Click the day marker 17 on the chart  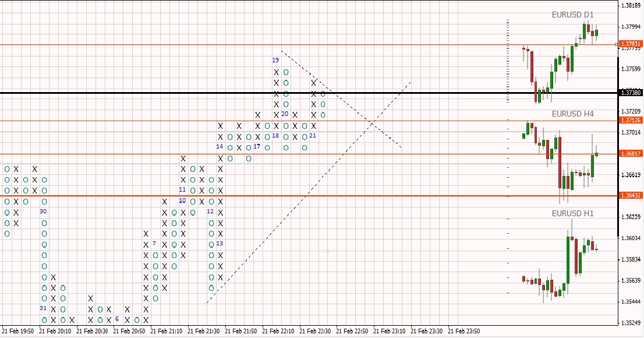point(257,146)
